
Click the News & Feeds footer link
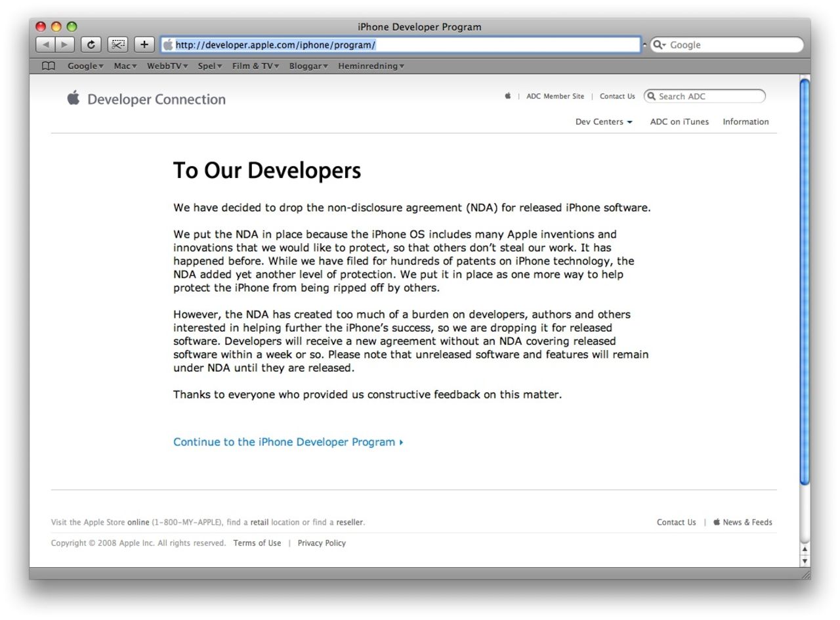pyautogui.click(x=747, y=522)
